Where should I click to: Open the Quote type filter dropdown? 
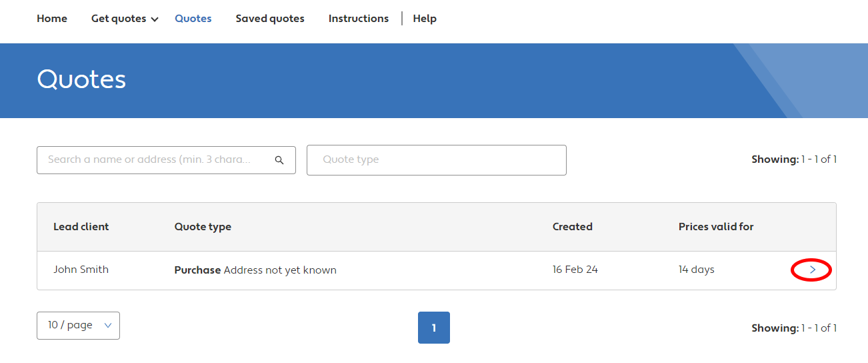click(x=437, y=160)
